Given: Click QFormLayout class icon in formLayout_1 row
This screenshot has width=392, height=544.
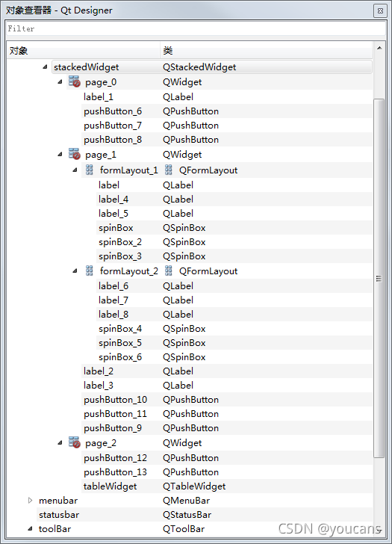Looking at the screenshot, I should pos(169,170).
